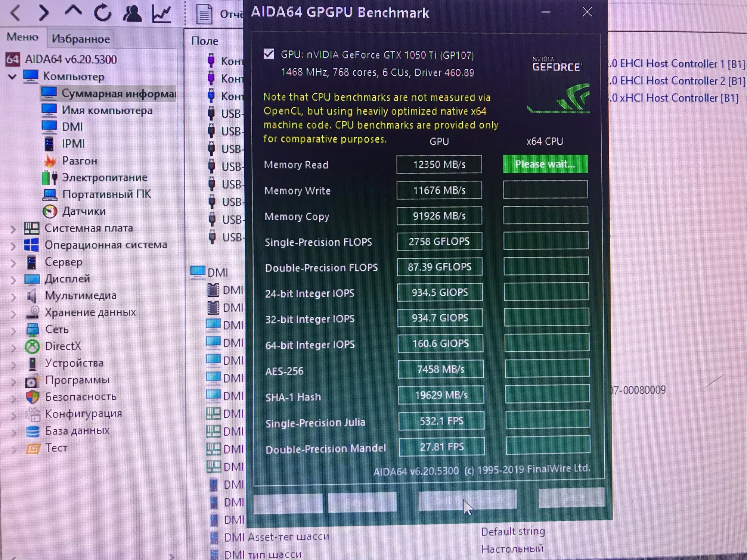Collapse the Компьютер tree node
Viewport: 747px width, 560px height.
[x=12, y=77]
